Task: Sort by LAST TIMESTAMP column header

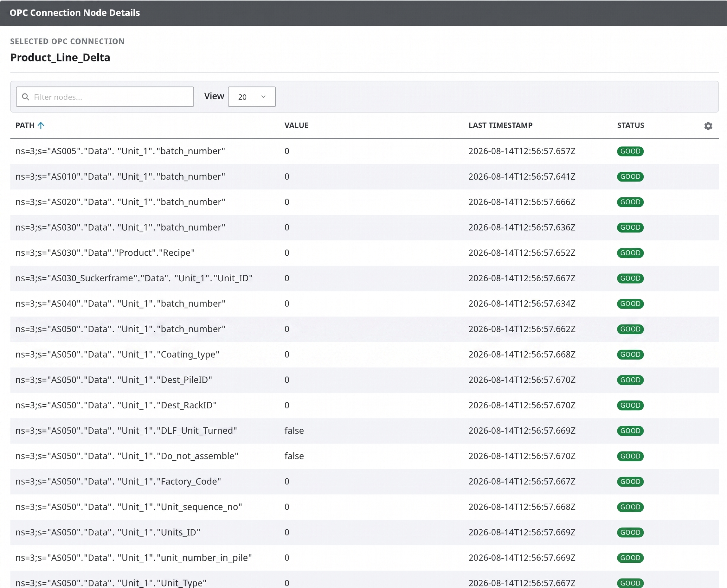Action: (500, 125)
